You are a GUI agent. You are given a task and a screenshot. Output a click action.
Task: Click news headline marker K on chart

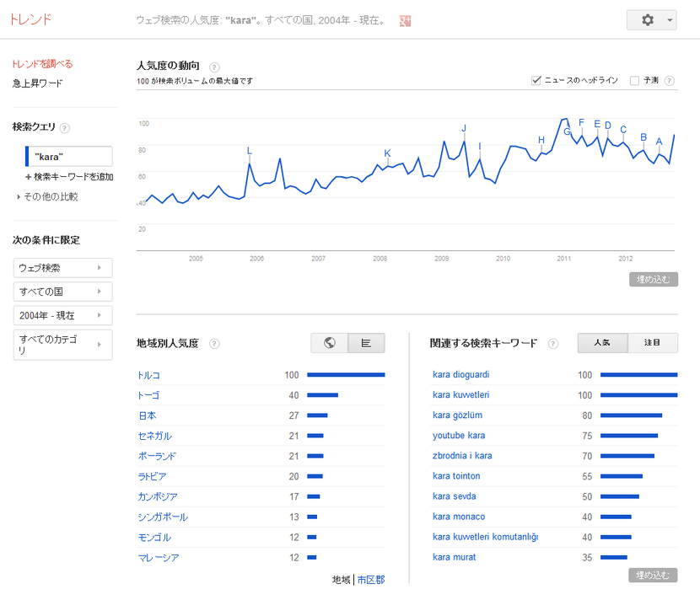tap(387, 153)
